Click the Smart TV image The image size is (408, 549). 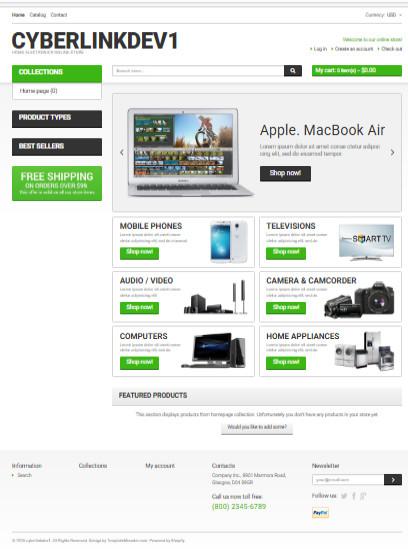(366, 242)
